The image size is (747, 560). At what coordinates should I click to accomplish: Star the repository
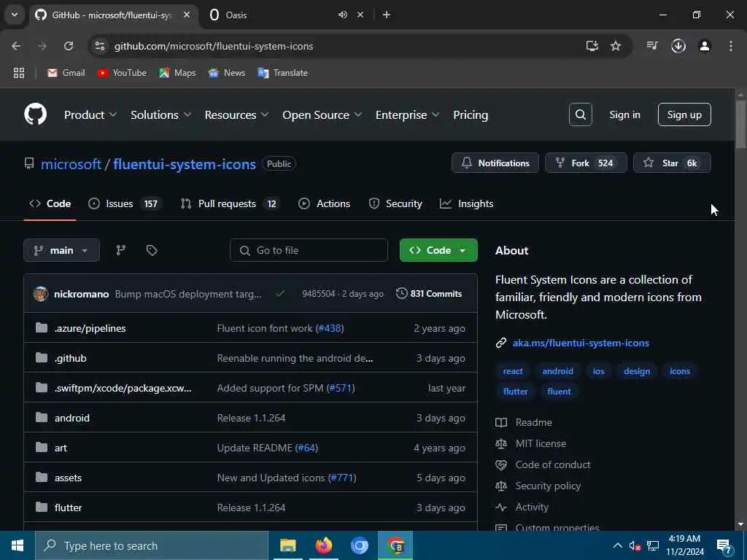click(672, 163)
